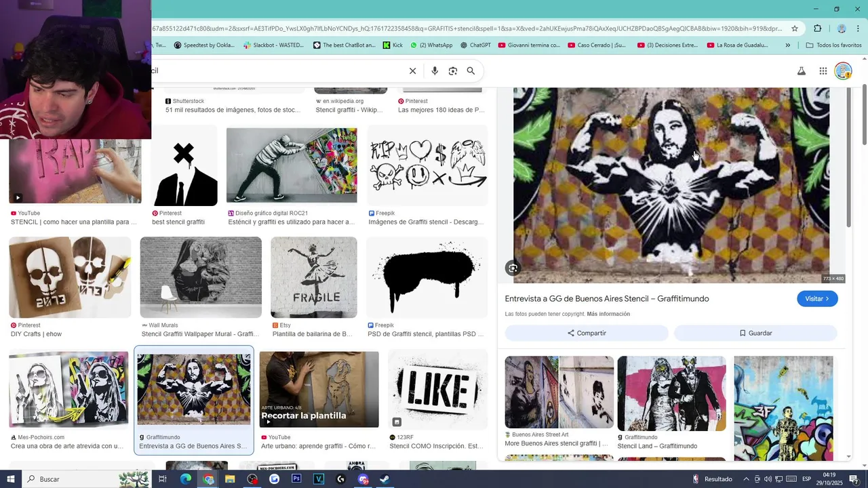Image resolution: width=868 pixels, height=488 pixels.
Task: Open the WhatsApp bookmark
Action: click(431, 45)
